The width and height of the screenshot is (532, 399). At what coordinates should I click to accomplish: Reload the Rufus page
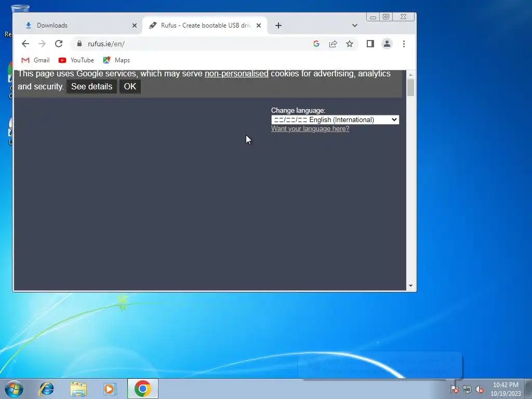(59, 44)
